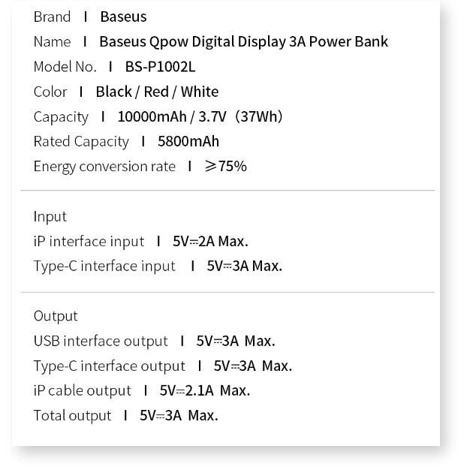The width and height of the screenshot is (476, 476).
Task: Click the Type-C interface input label
Action: click(x=104, y=266)
